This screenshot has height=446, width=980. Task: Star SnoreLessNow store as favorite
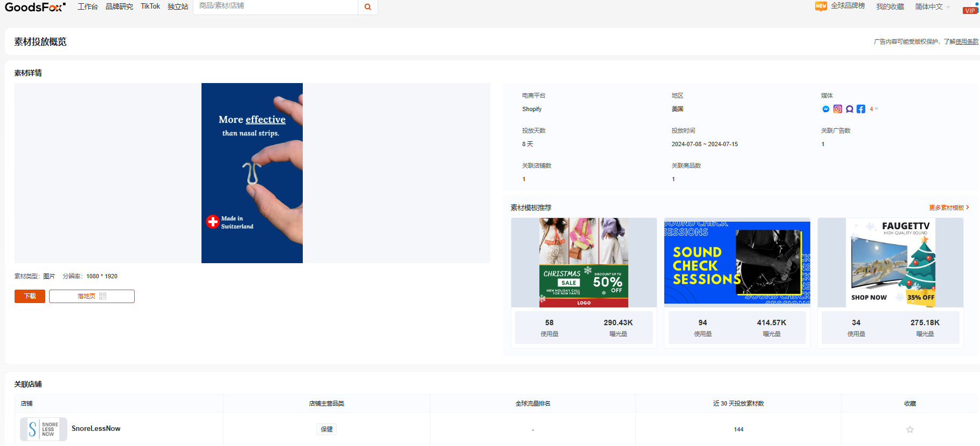(x=910, y=429)
